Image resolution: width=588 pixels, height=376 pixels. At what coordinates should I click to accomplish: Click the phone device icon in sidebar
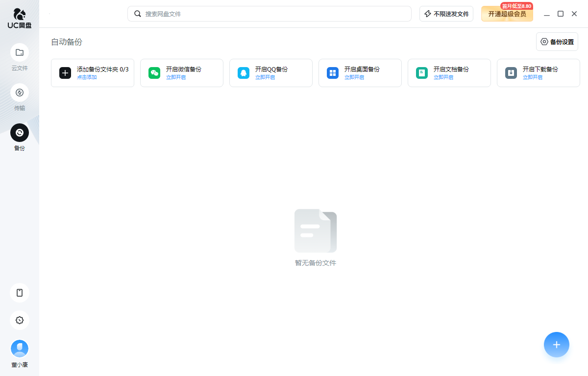[20, 293]
